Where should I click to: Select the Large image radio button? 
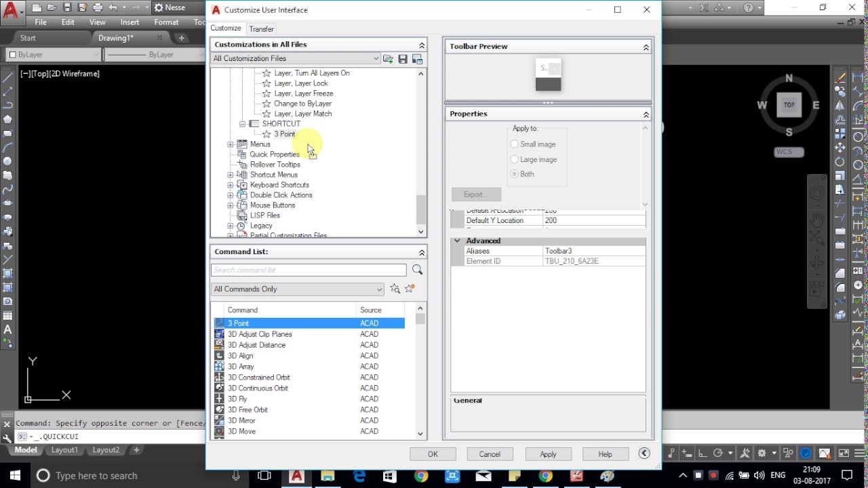pyautogui.click(x=515, y=159)
